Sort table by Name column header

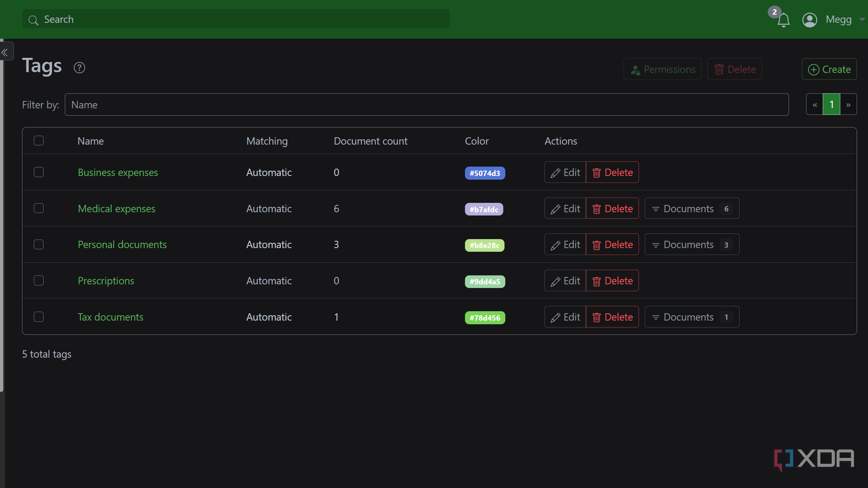tap(90, 141)
